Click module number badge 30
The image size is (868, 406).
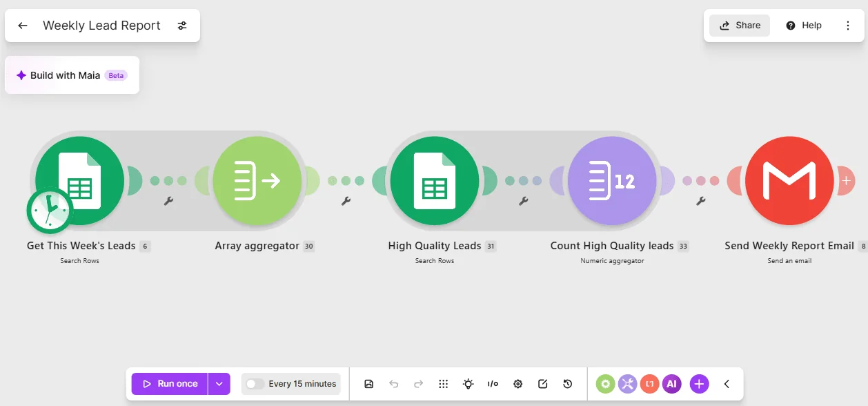tap(308, 246)
